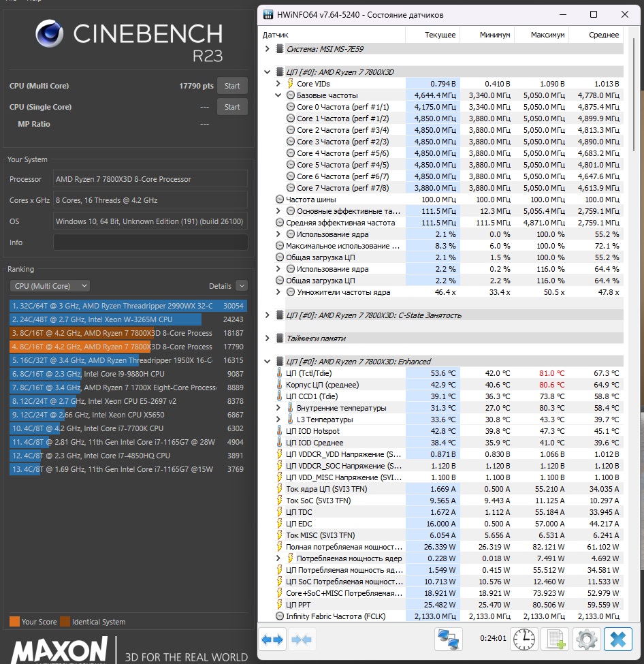
Task: Click the Core 0 Частота clock icon
Action: coord(291,107)
